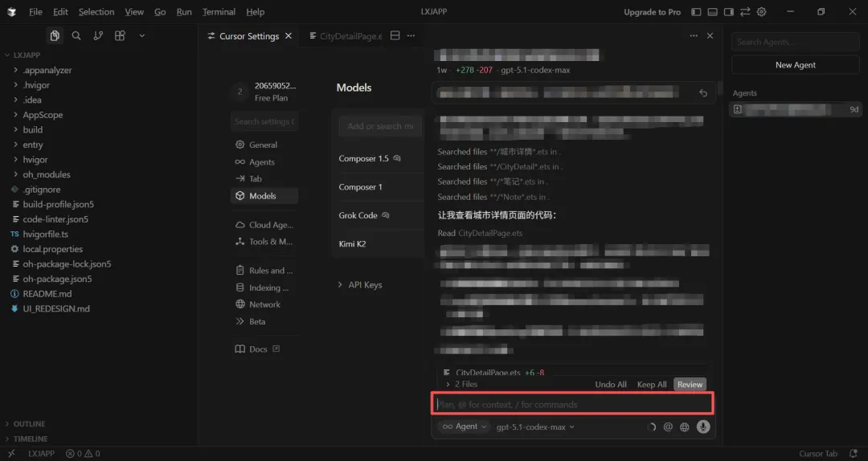Expand the 2 Files changed list
This screenshot has height=461, width=868.
(x=462, y=384)
